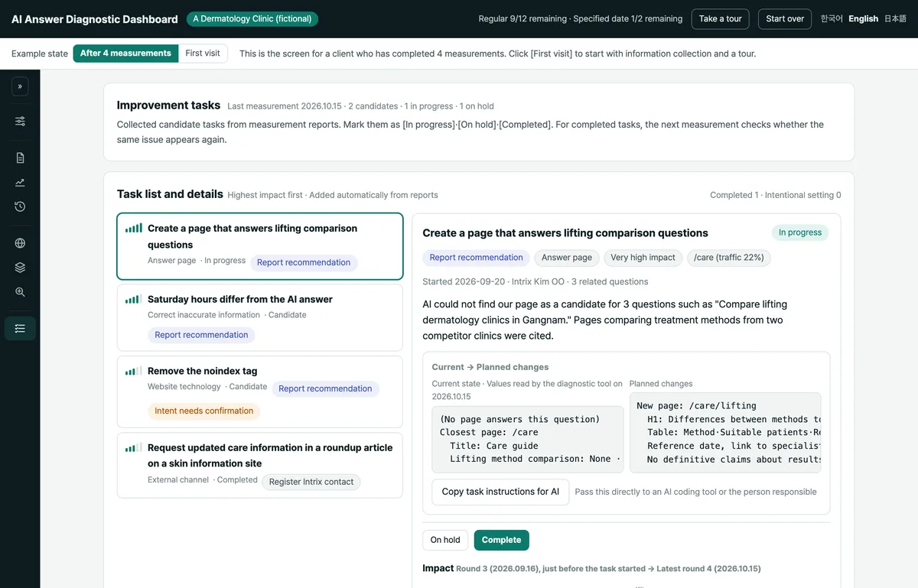Screen dimensions: 918x588
Task: Click the current state code block
Action: [527, 440]
